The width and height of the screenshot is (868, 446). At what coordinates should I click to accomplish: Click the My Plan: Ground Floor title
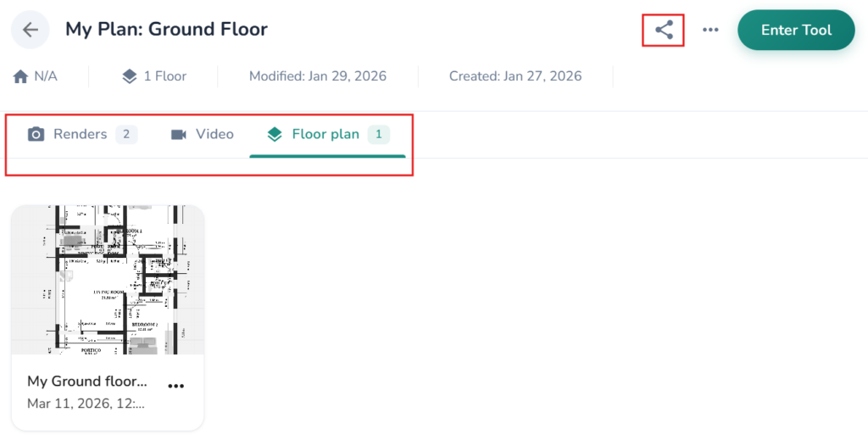pyautogui.click(x=166, y=30)
